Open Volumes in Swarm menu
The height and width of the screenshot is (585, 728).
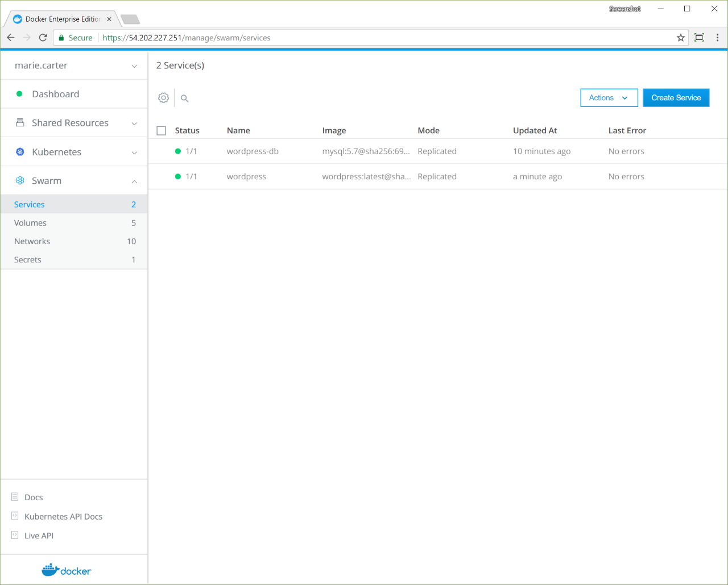tap(31, 223)
